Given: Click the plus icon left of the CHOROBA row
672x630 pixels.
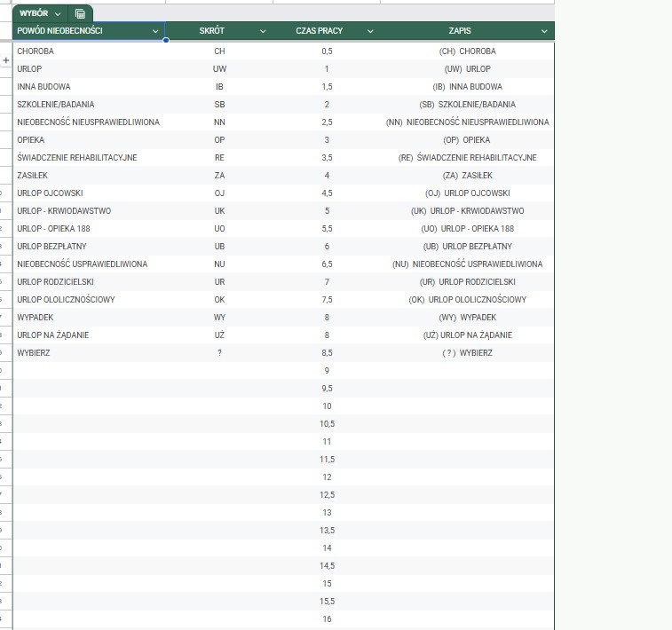Looking at the screenshot, I should [6, 60].
